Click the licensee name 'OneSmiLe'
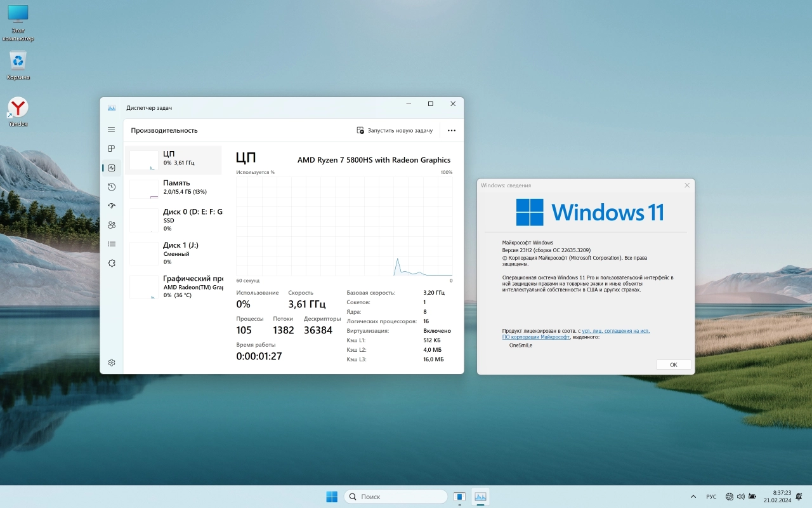The height and width of the screenshot is (508, 812). (521, 345)
